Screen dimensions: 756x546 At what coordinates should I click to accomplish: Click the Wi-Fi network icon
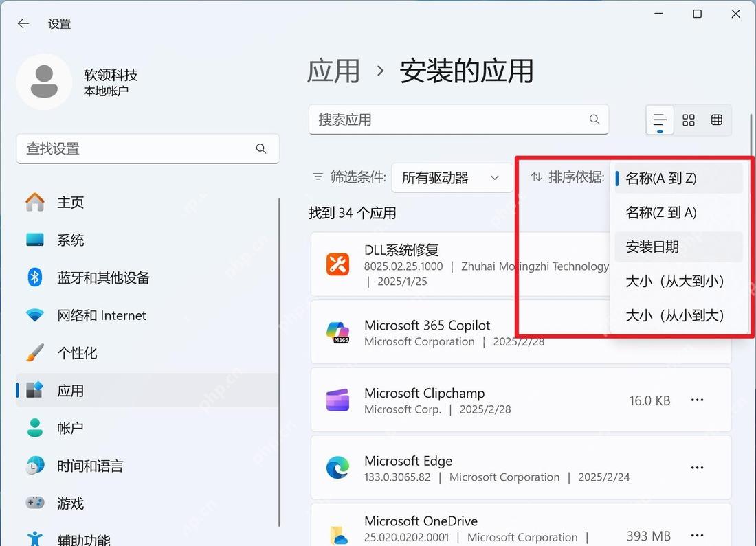[35, 315]
